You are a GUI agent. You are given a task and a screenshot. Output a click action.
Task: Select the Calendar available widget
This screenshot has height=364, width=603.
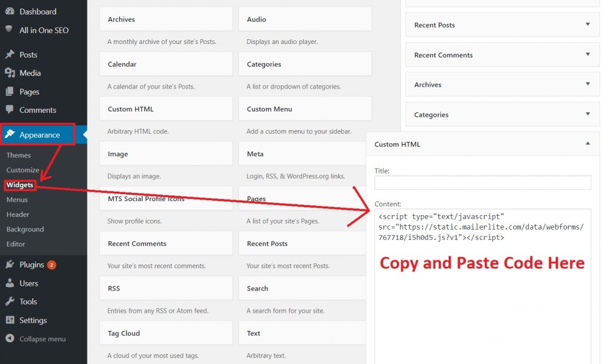point(166,64)
